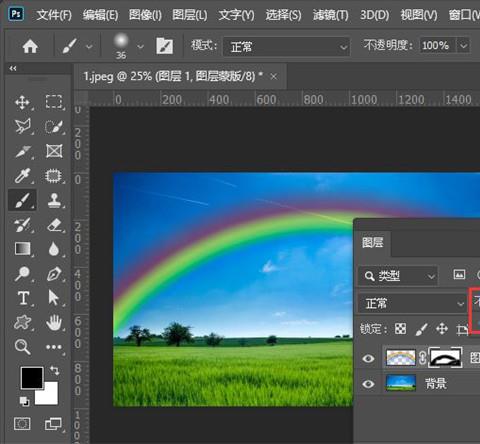Toggle the layer mask link chain

pyautogui.click(x=422, y=358)
